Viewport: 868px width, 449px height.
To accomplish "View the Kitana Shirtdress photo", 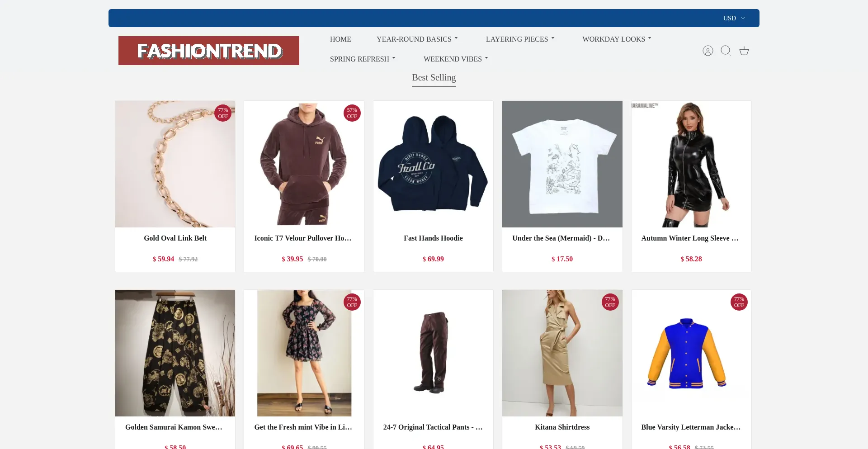I will (x=562, y=353).
